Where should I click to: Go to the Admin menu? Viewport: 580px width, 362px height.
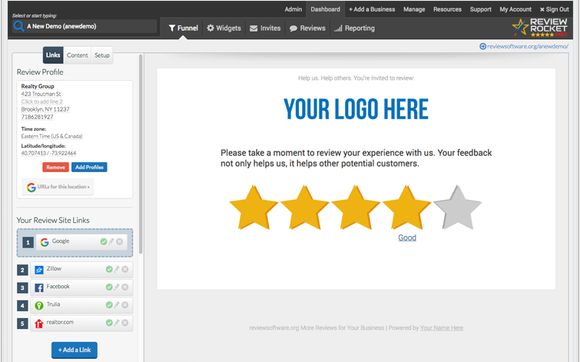(x=293, y=9)
